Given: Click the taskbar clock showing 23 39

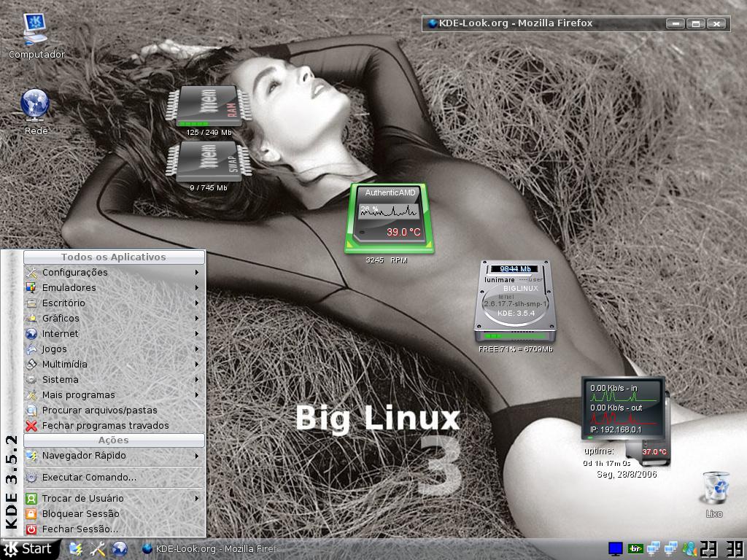Looking at the screenshot, I should (x=722, y=549).
